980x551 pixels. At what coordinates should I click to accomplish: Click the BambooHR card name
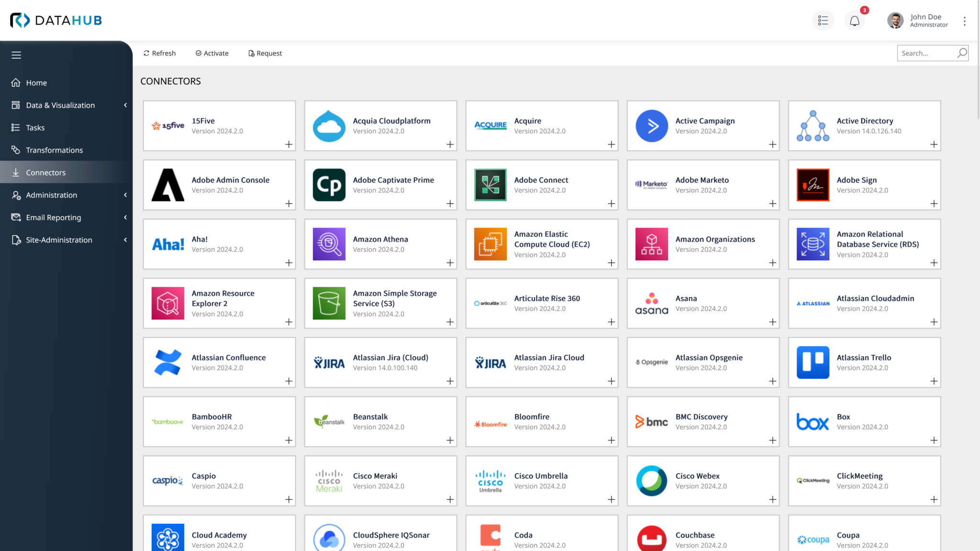212,417
